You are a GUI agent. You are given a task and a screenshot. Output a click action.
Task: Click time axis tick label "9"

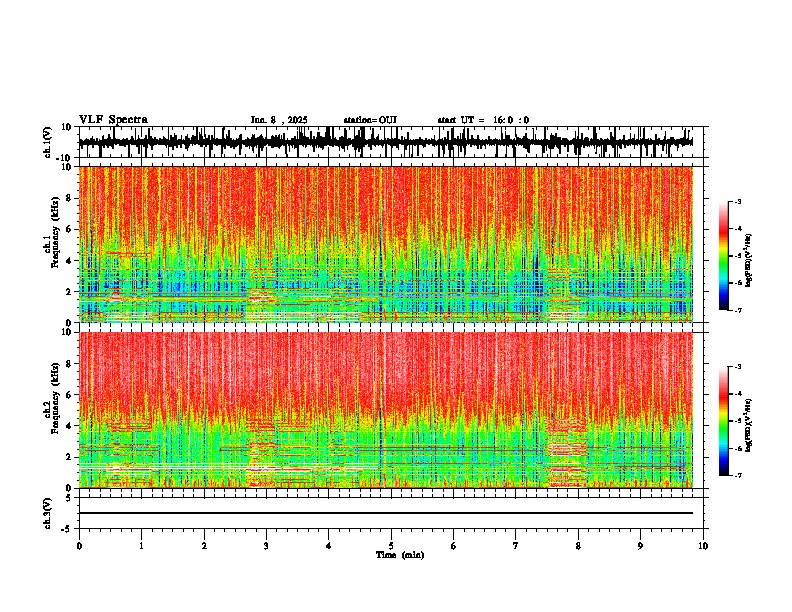(640, 546)
